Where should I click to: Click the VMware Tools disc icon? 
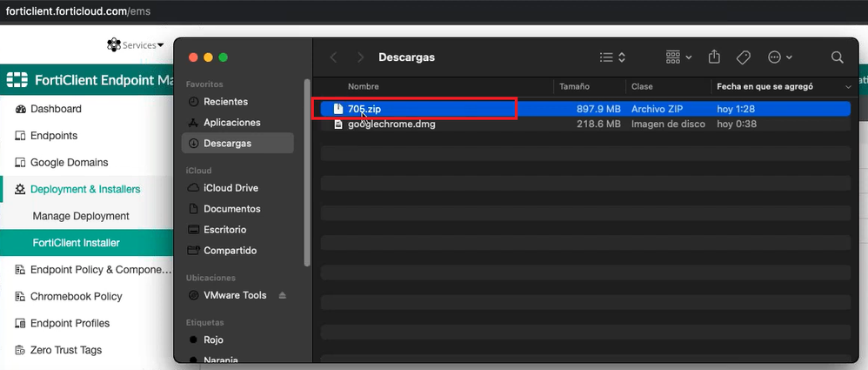193,295
